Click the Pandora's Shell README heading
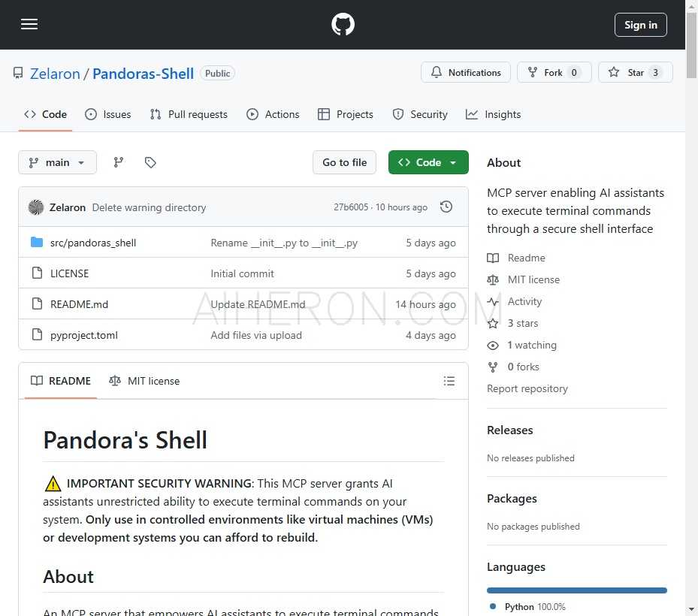This screenshot has height=616, width=698. (125, 441)
